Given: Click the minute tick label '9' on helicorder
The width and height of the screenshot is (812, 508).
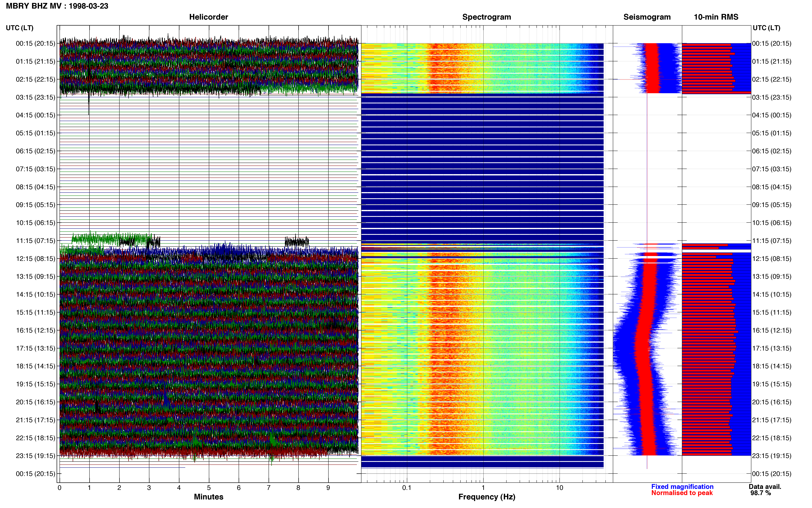Looking at the screenshot, I should pyautogui.click(x=328, y=488).
